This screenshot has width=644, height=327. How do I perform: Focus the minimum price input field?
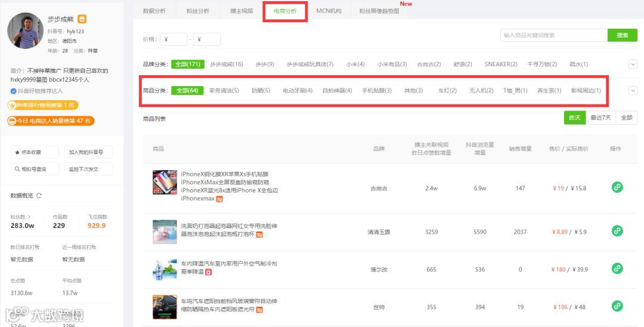(x=174, y=39)
